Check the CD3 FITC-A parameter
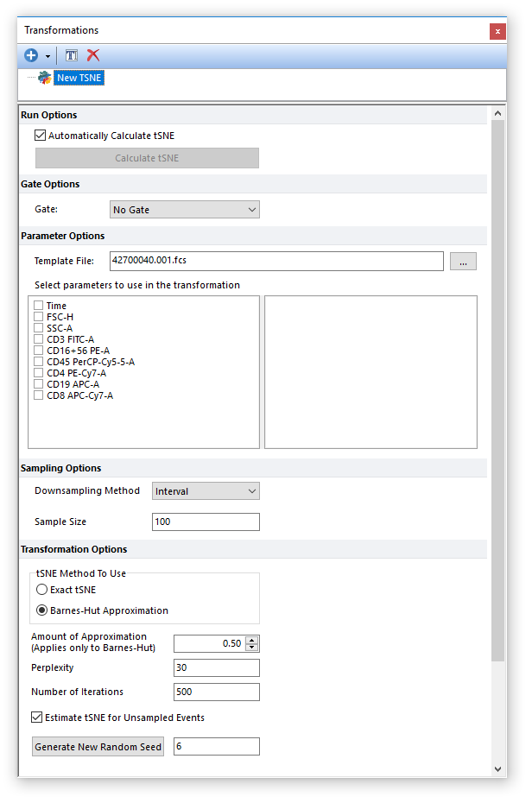 (x=39, y=339)
